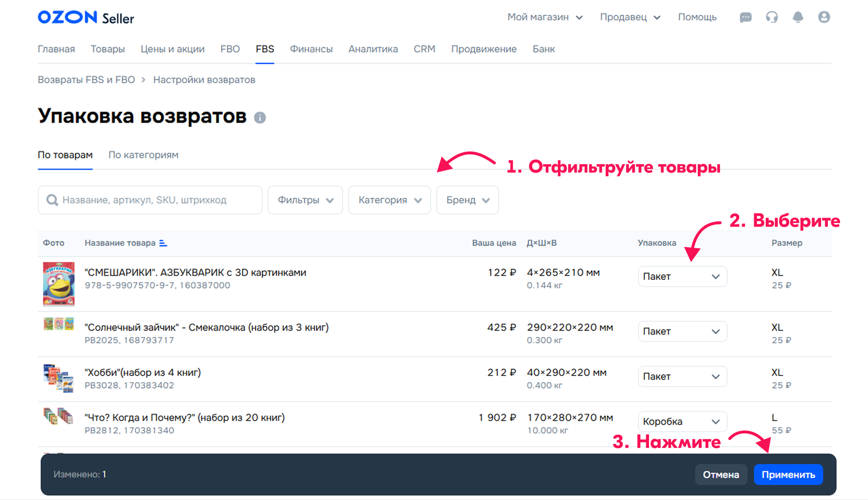The height and width of the screenshot is (500, 868).
Task: Click the search magnifier icon
Action: tap(52, 200)
